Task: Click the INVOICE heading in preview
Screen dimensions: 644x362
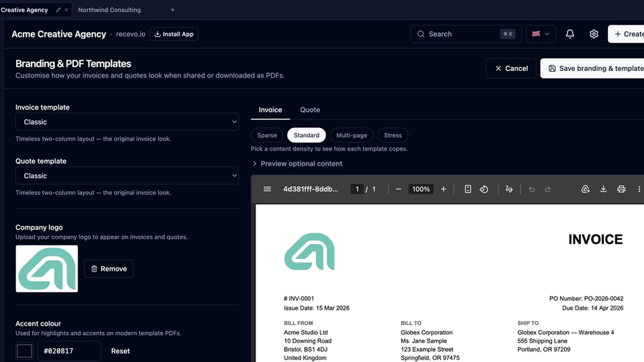Action: (596, 239)
